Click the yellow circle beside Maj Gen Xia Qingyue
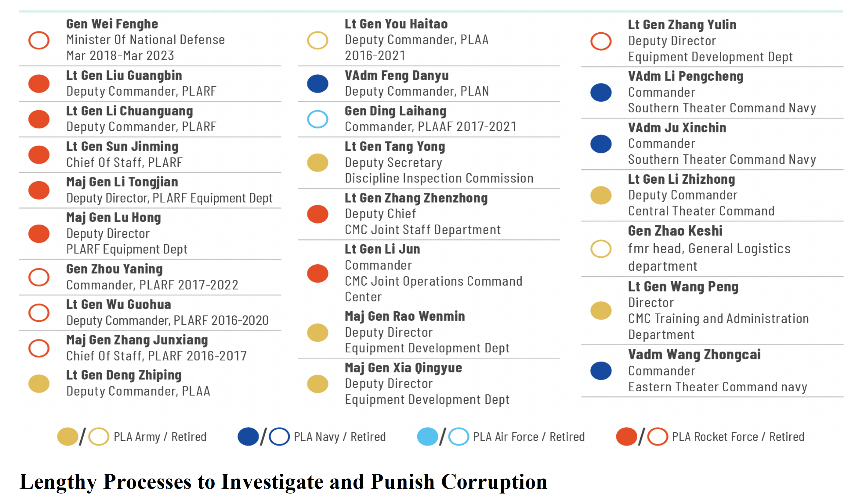Viewport: 858px width, 504px height. [317, 384]
